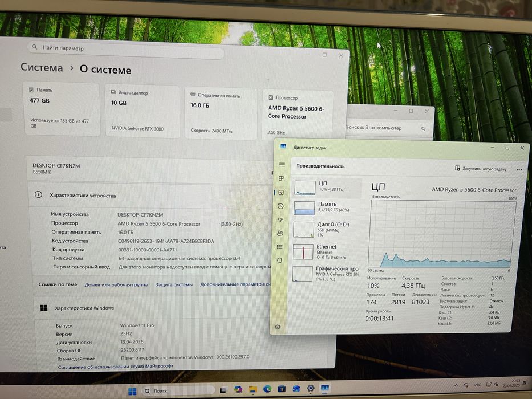
Task: Click the Windows logo beside Характеристики Windows
Action: pyautogui.click(x=44, y=308)
